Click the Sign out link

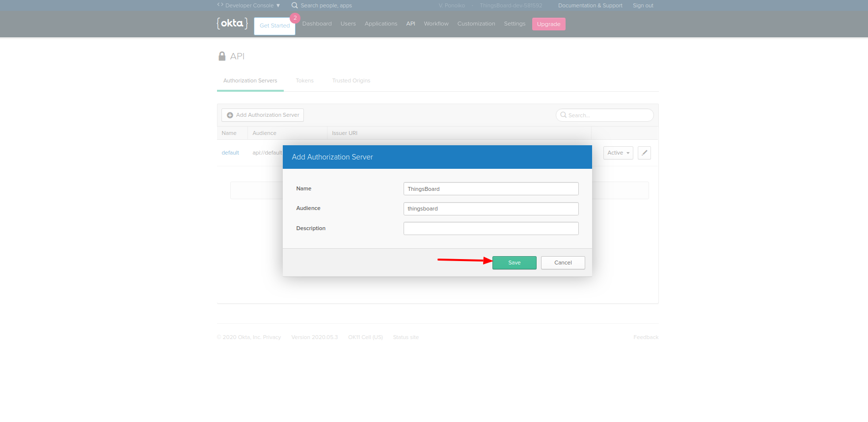[x=643, y=5]
